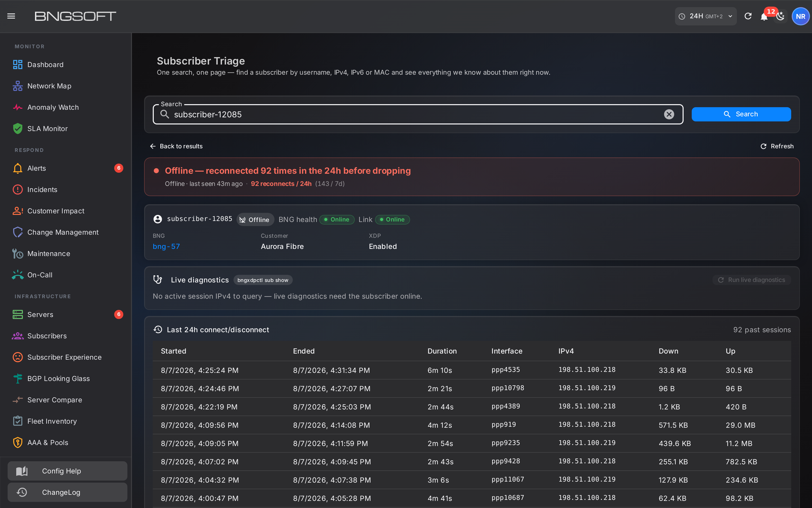The height and width of the screenshot is (508, 812).
Task: Click the Link Online badge
Action: click(392, 219)
